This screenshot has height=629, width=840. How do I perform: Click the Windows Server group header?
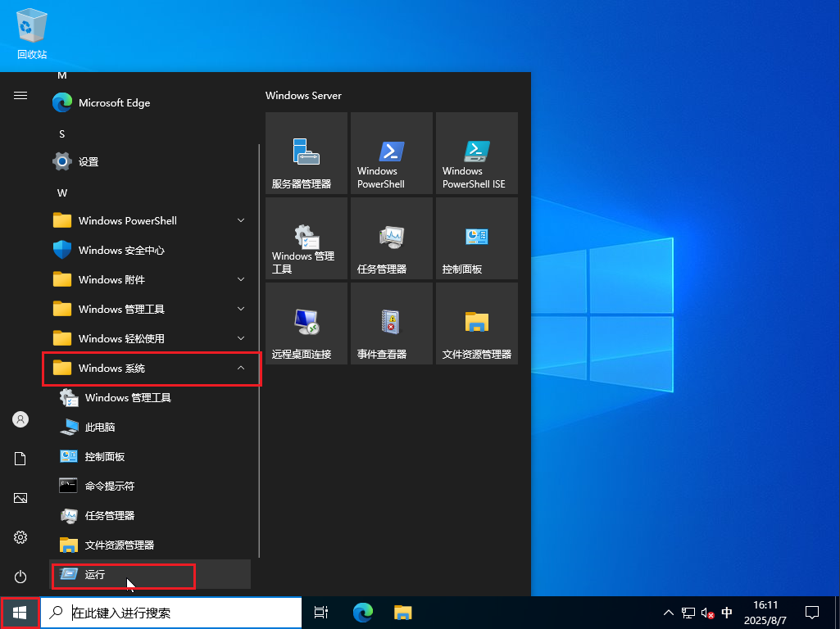pyautogui.click(x=303, y=95)
